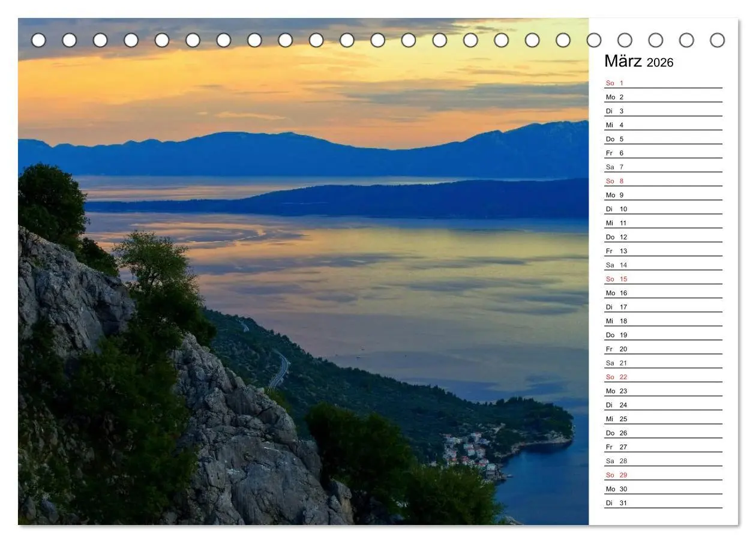
Task: Select the date row 'Fr 27'
Action: (x=663, y=447)
